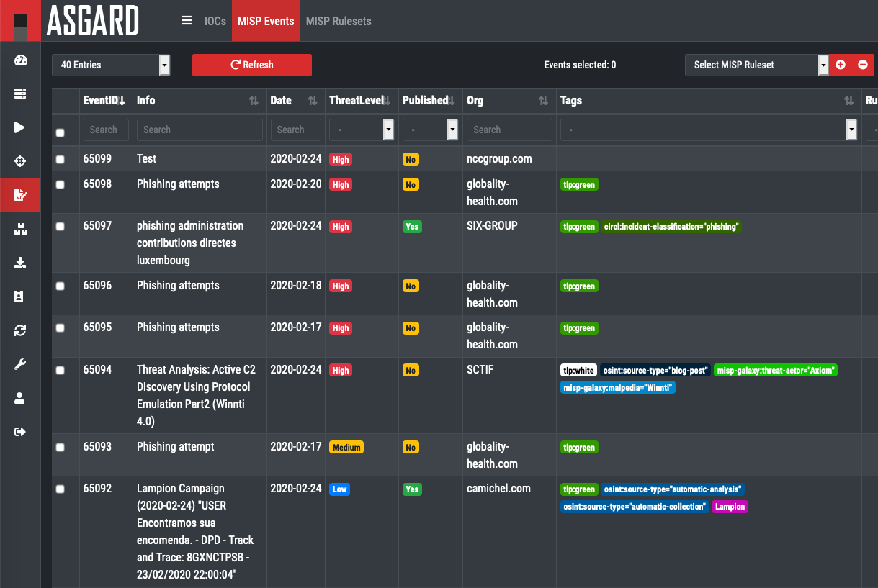Screen dimensions: 878x588
Task: Open the ThreatLevel filter dropdown
Action: [362, 130]
